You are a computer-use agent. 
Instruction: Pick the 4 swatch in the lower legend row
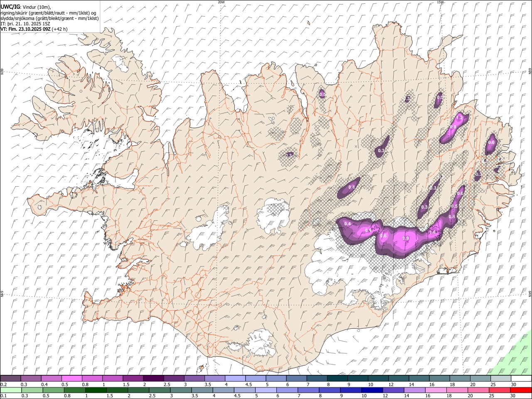click(223, 390)
